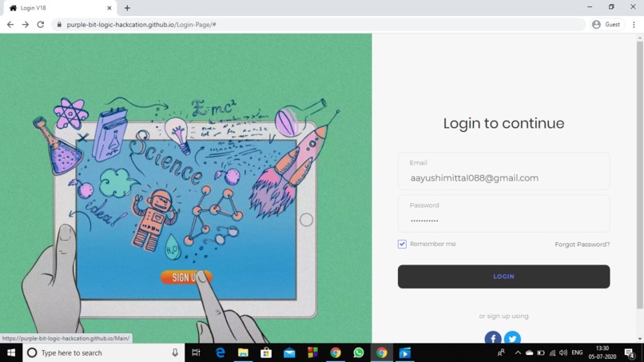
Task: Open File Explorer from taskbar
Action: pyautogui.click(x=243, y=353)
